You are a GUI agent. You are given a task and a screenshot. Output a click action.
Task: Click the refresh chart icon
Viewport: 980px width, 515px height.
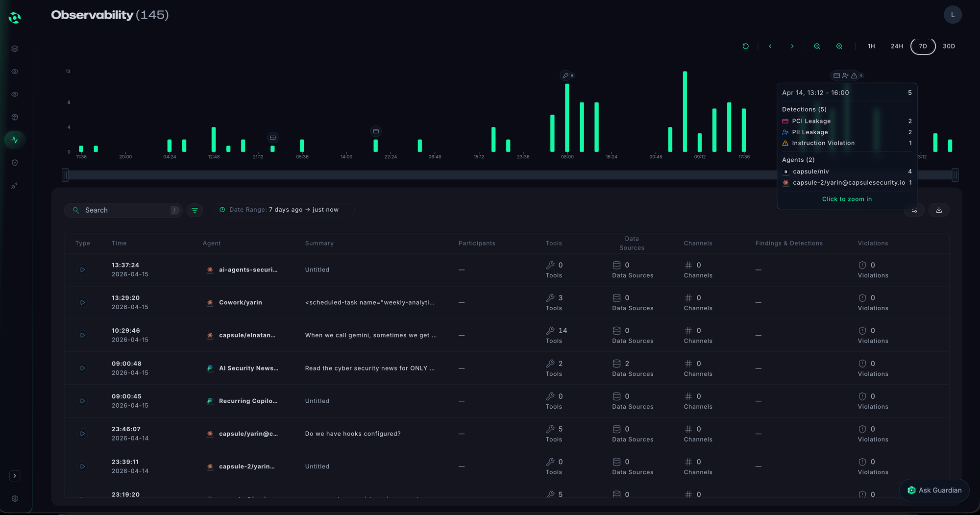pos(745,46)
